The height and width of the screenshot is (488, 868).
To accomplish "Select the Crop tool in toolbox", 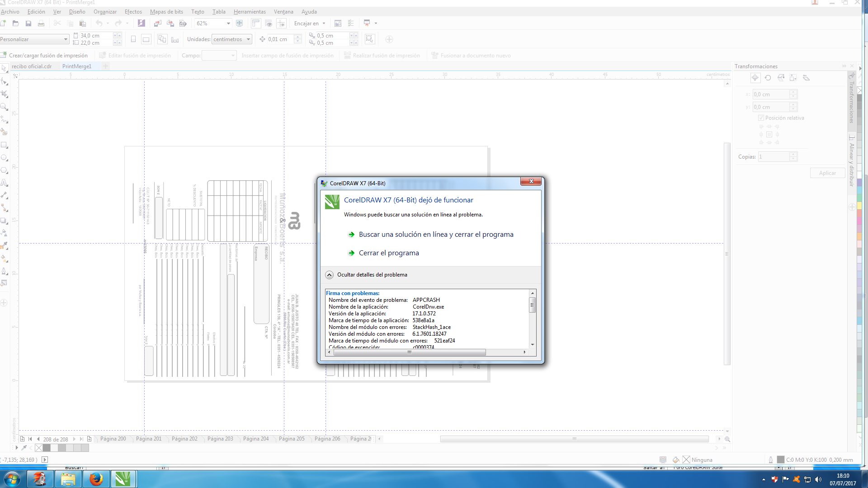I will (4, 94).
